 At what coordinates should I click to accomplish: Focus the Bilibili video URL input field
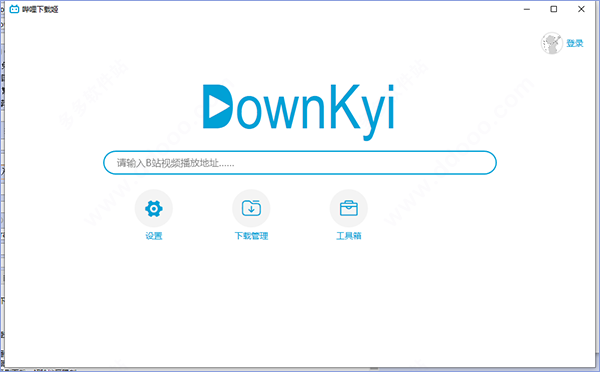coord(300,163)
